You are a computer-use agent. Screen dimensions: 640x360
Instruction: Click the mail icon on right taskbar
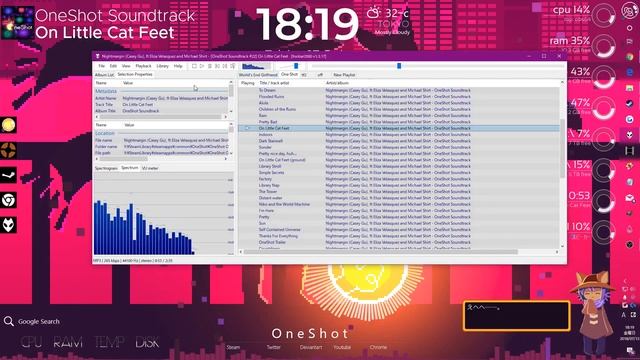click(x=629, y=198)
